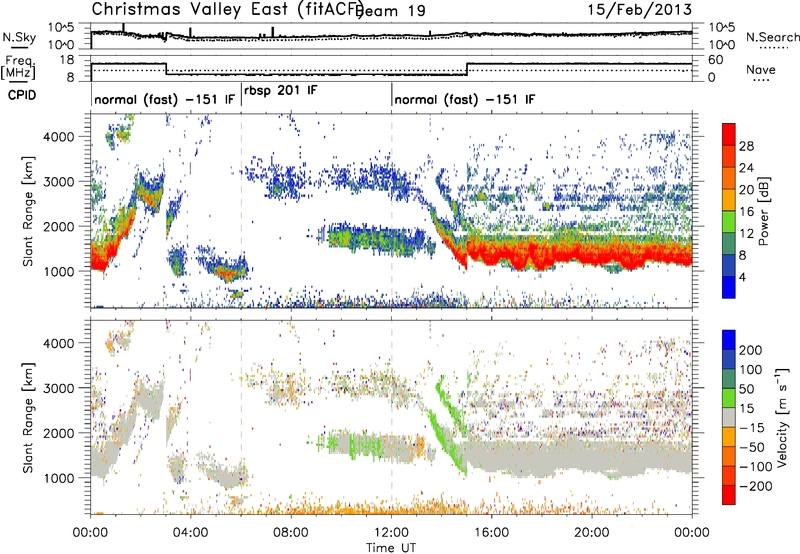Click normal (fast) -151 IF label starting at 00:00
The height and width of the screenshot is (554, 800).
pyautogui.click(x=164, y=99)
